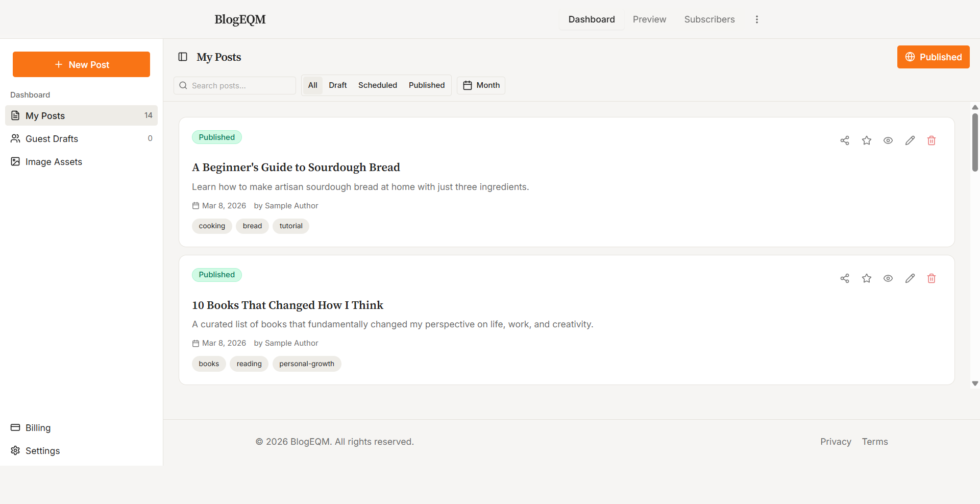Create a New Post
Screen dimensions: 980x504
click(x=81, y=64)
